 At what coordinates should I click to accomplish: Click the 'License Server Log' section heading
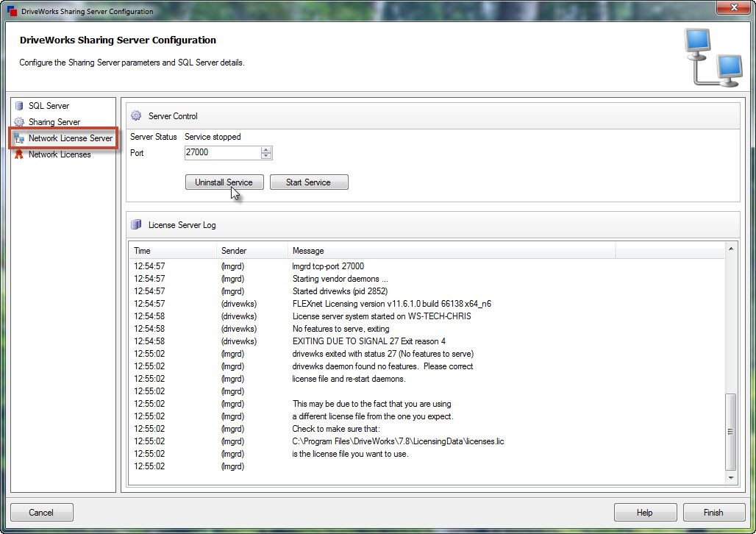[182, 225]
